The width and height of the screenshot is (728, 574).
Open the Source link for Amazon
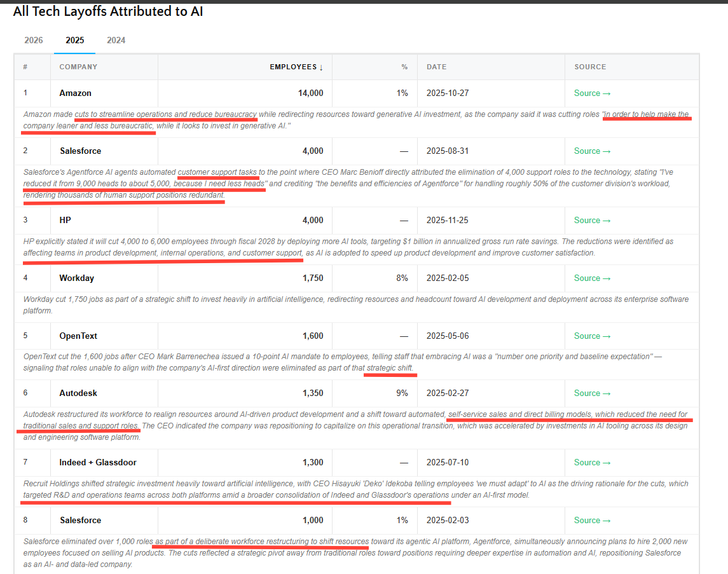pos(592,93)
